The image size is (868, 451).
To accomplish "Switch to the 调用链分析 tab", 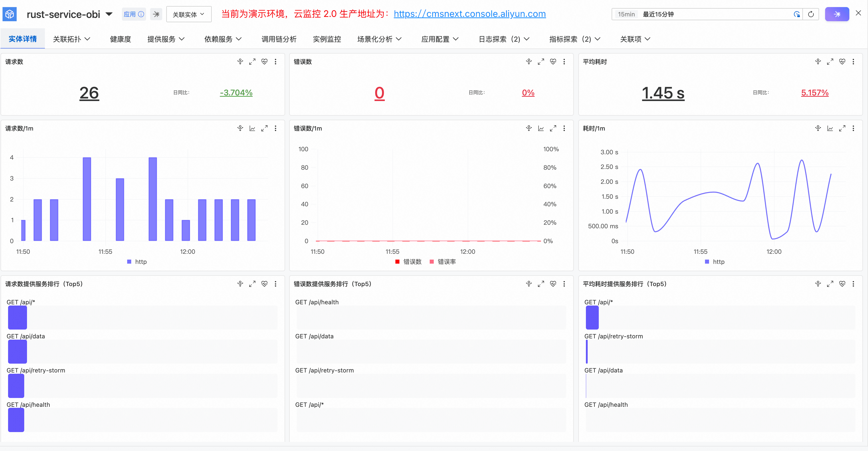I will point(279,39).
